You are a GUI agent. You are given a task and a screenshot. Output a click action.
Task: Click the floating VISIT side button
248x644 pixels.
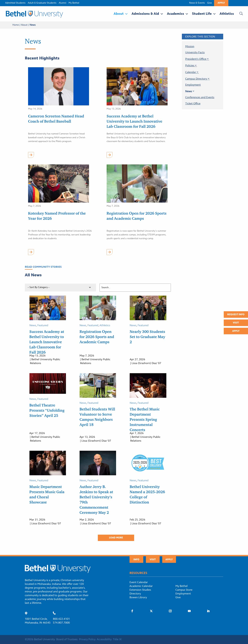pos(236,322)
